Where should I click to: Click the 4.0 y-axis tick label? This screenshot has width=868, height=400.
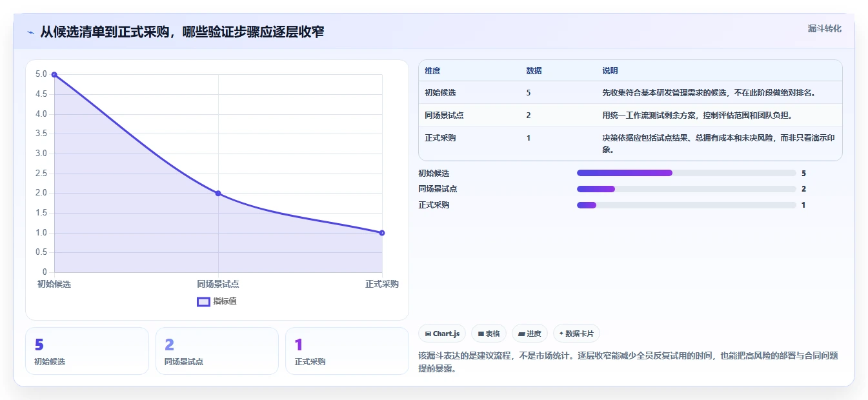pos(41,114)
